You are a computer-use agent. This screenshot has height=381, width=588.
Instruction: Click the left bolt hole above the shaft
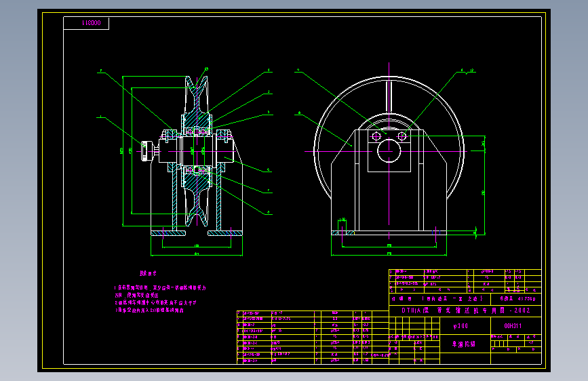point(376,136)
